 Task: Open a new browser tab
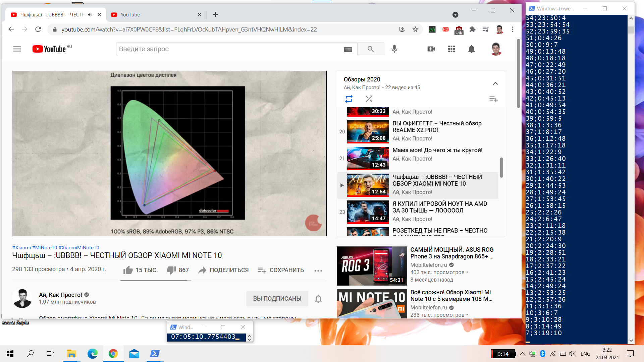215,15
